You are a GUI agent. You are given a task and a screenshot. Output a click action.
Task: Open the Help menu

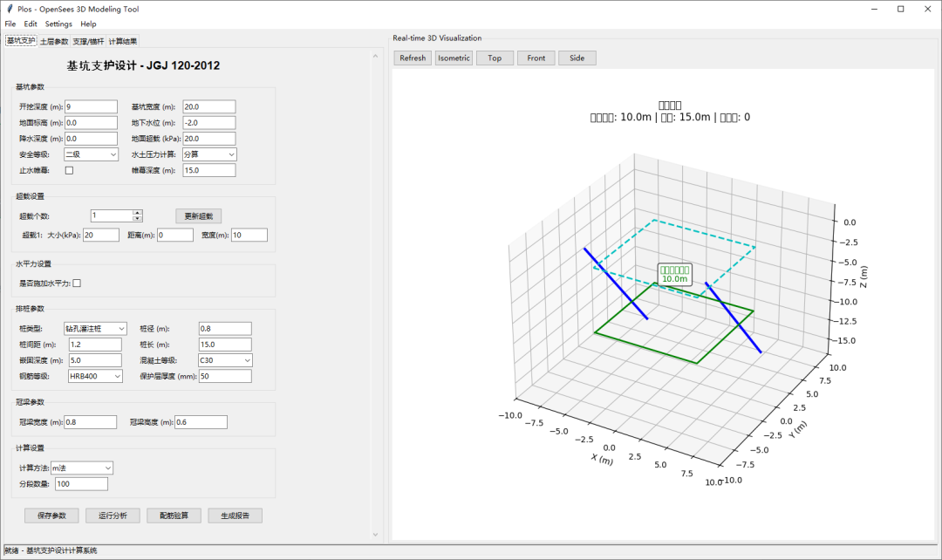(x=88, y=24)
